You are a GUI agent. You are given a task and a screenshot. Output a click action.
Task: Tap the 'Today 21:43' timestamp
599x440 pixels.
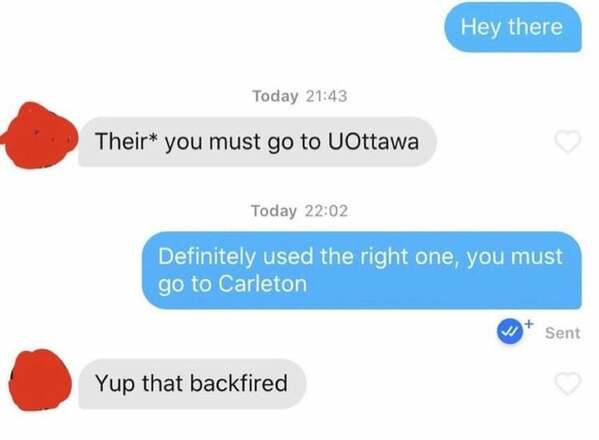[x=300, y=95]
